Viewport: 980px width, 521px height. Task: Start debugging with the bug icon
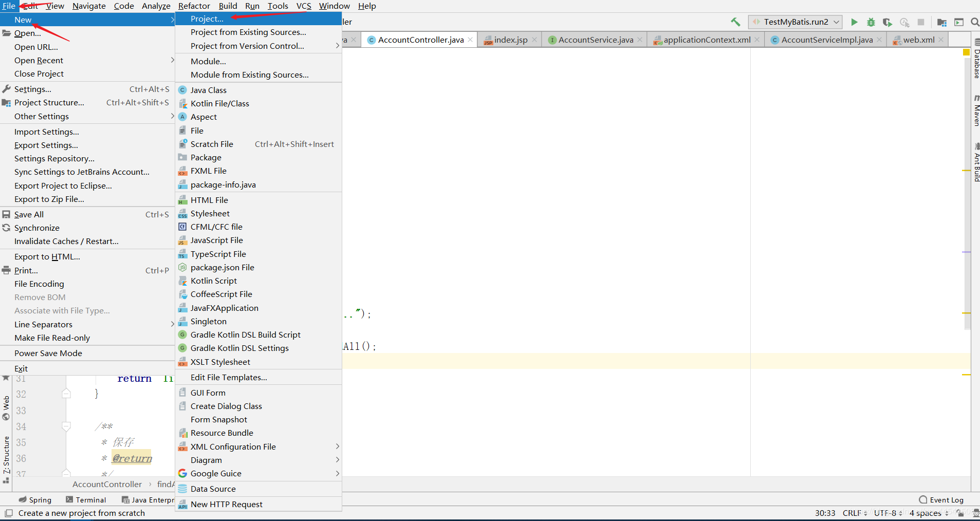[871, 22]
